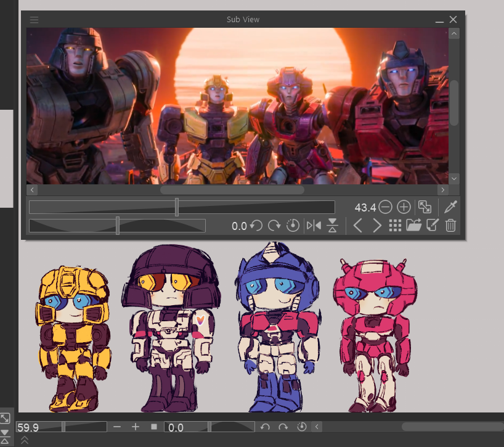Image resolution: width=504 pixels, height=447 pixels.
Task: Rotate Sub View image left
Action: click(x=256, y=226)
